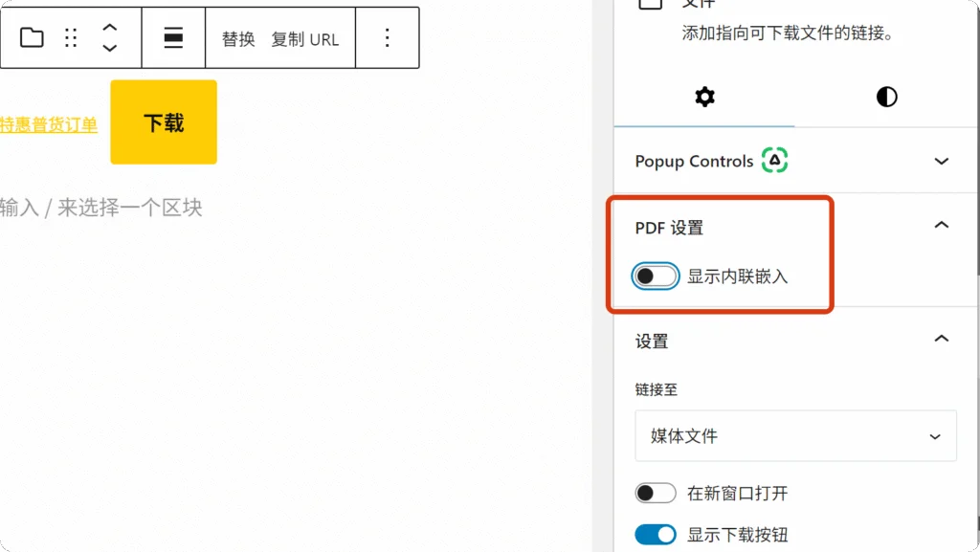The image size is (980, 552).
Task: Move block up with the up arrow
Action: (x=110, y=28)
